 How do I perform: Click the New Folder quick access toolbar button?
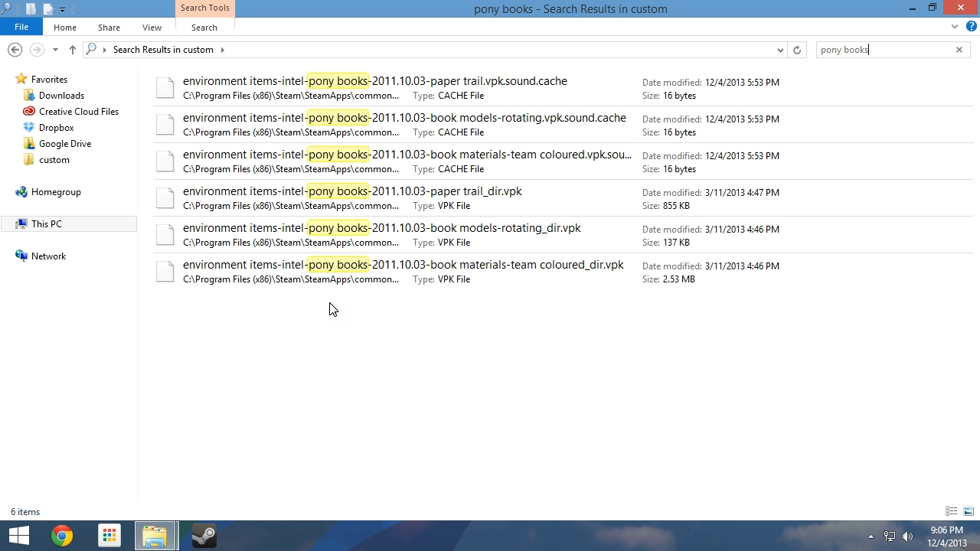point(47,9)
